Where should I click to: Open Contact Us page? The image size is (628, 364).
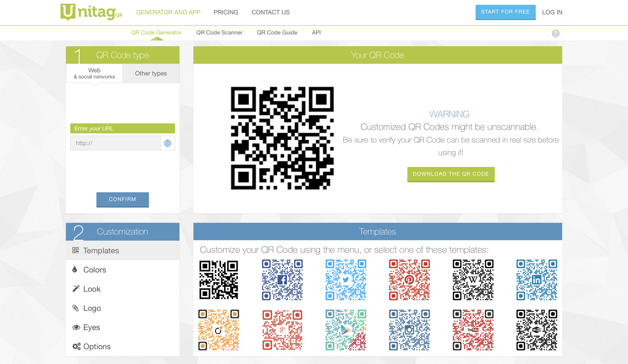[x=270, y=12]
